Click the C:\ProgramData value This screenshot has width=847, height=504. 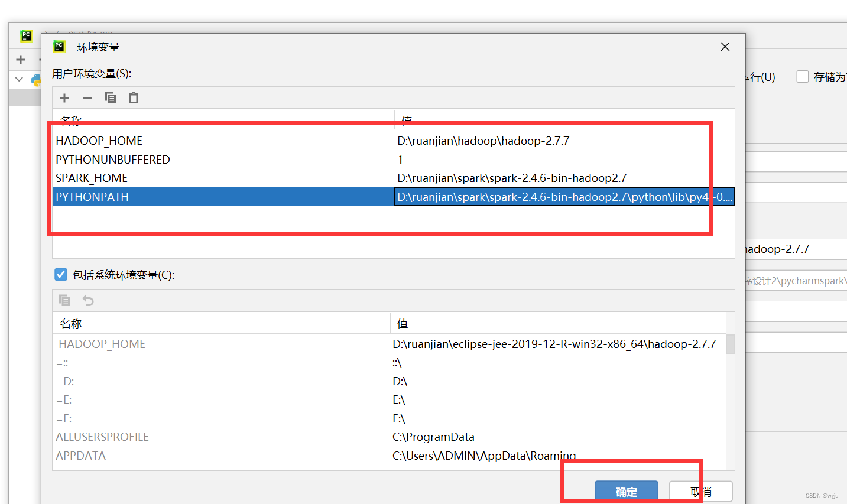(x=433, y=437)
